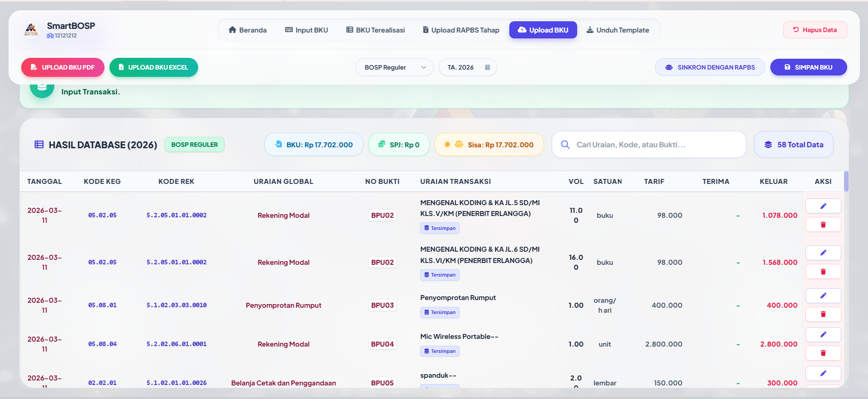Go to the Beranda menu
868x399 pixels.
[247, 30]
